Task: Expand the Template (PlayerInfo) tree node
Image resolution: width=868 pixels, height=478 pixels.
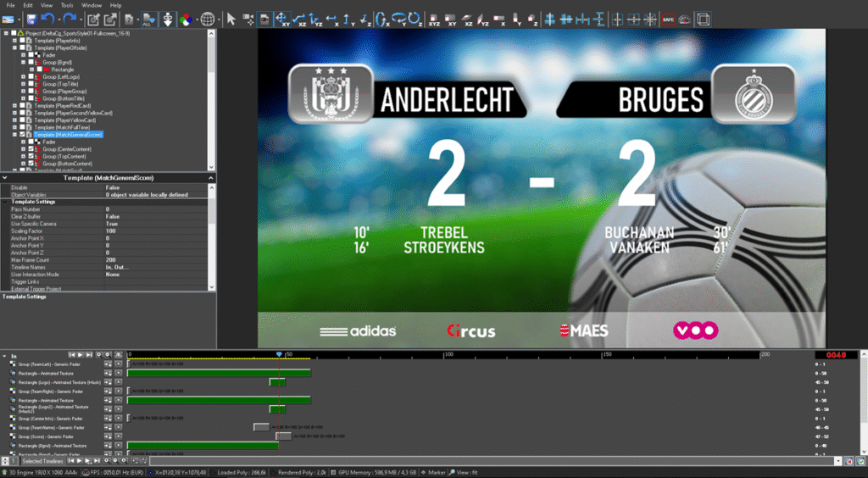Action: 15,40
